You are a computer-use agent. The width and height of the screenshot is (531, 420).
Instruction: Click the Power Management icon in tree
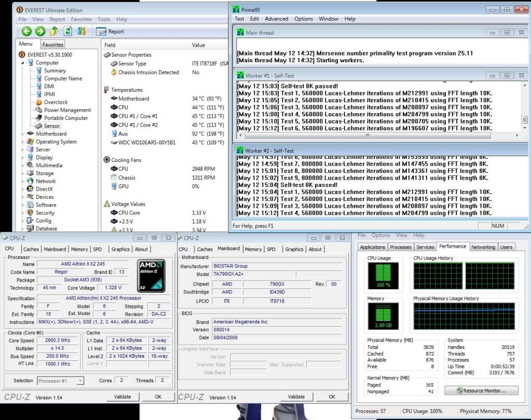coord(39,110)
